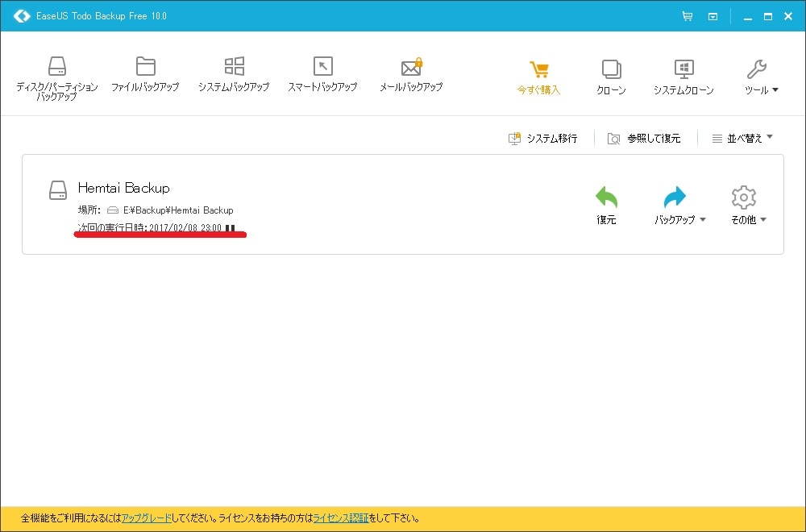This screenshot has height=532, width=806.
Task: Click System Transfer (システム移行)
Action: 542,139
